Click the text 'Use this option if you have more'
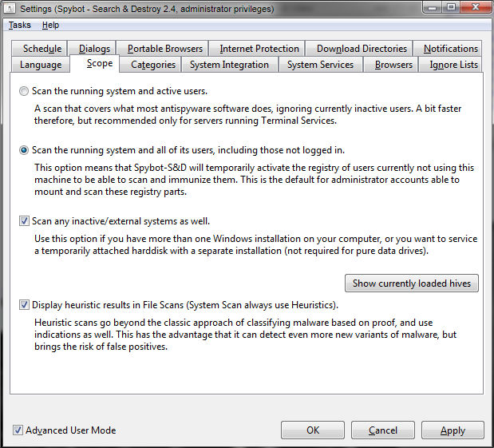Screen dimensions: 494x448 tap(110, 239)
